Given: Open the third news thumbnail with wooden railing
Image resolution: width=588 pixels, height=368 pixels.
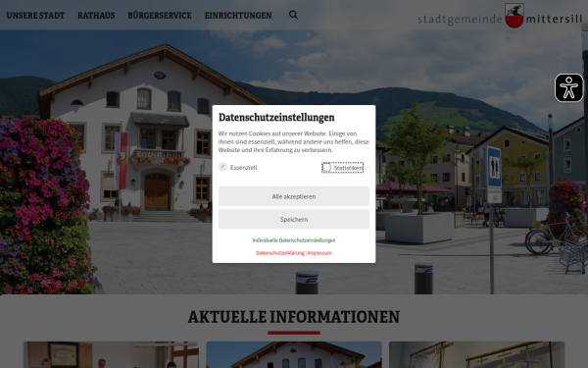Looking at the screenshot, I should tap(476, 355).
